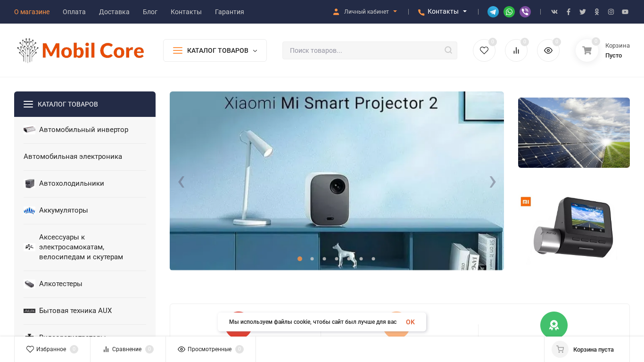Screen dimensions: 644x362
Task: Open the Контакты top navigation link
Action: click(186, 12)
